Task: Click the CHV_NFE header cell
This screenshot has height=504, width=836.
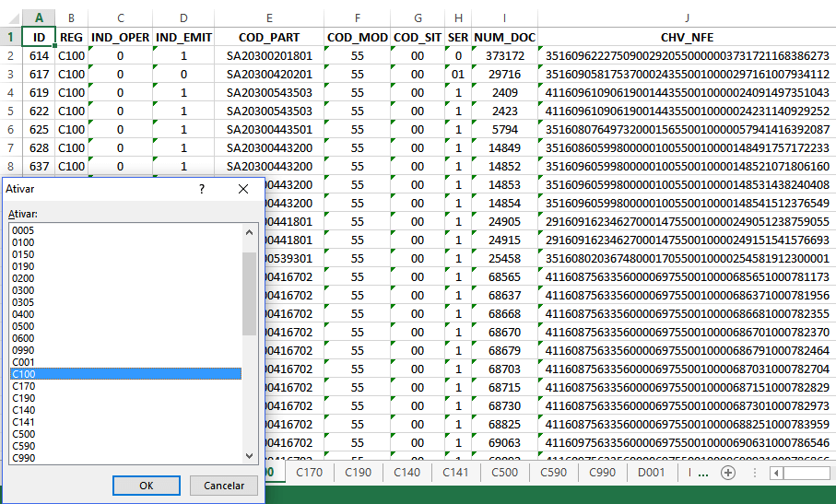Action: coord(687,37)
